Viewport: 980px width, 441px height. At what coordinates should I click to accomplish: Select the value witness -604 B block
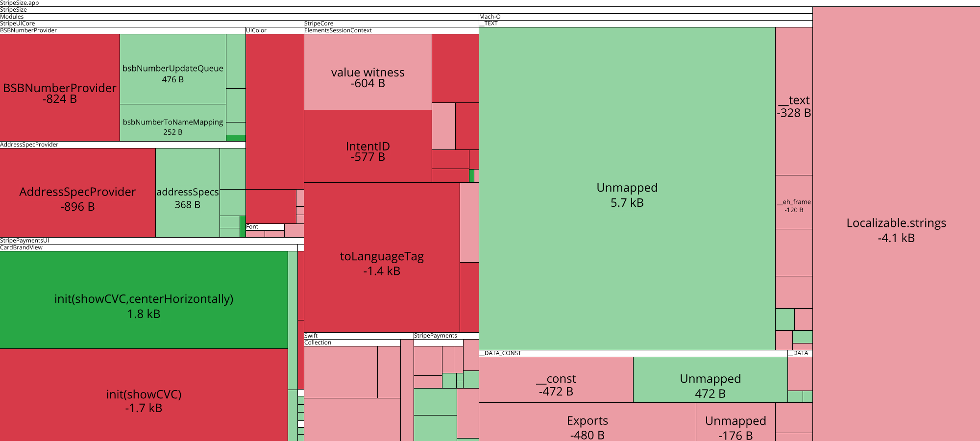[x=368, y=72]
